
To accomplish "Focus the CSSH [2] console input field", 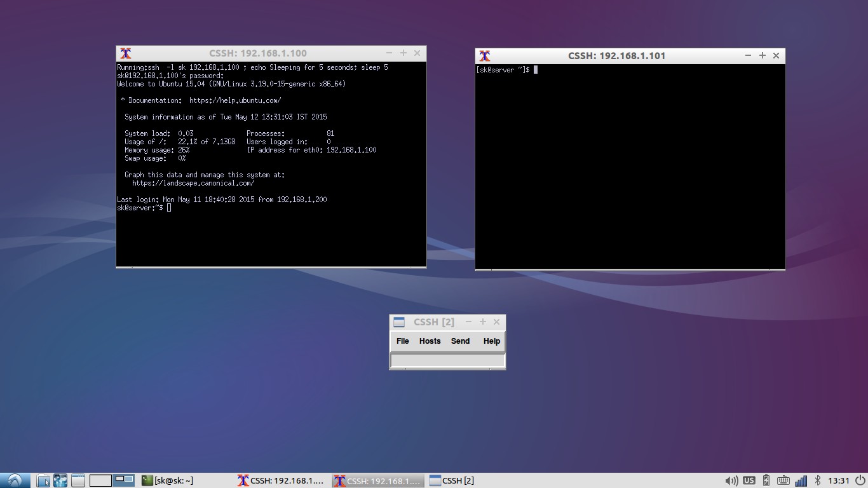I will pyautogui.click(x=447, y=360).
